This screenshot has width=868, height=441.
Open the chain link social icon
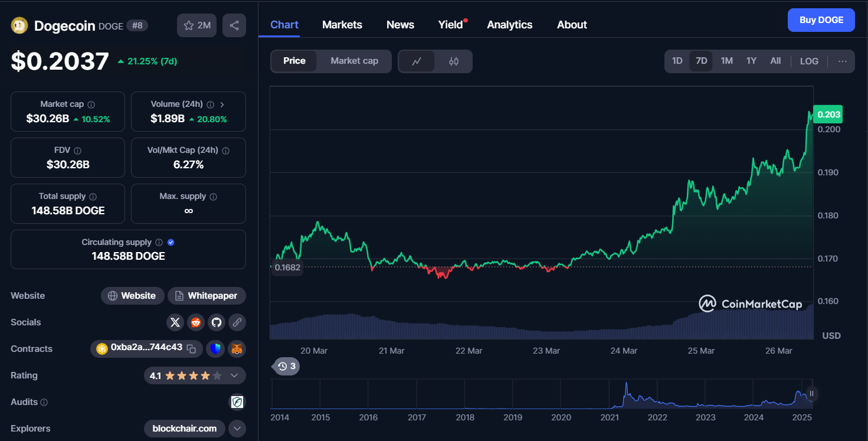pyautogui.click(x=237, y=322)
